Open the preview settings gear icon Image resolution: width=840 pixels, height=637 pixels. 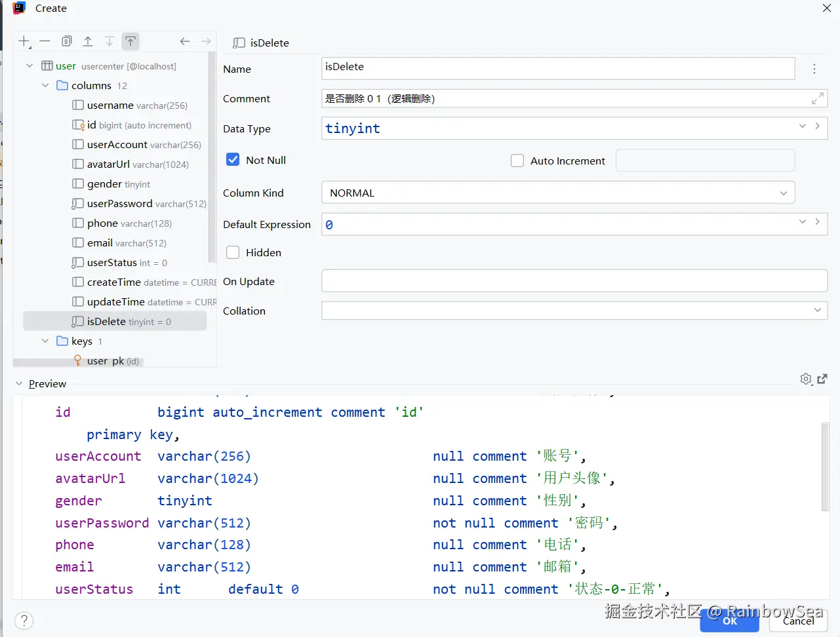pyautogui.click(x=806, y=379)
